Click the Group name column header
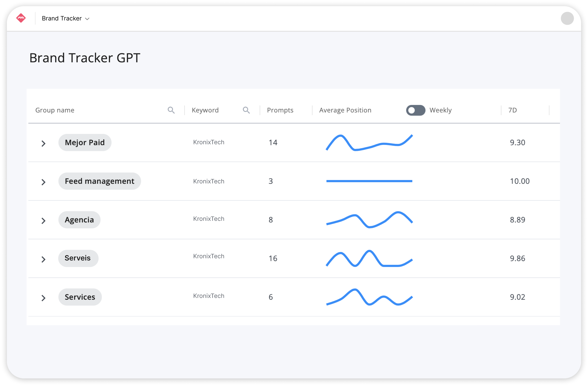The image size is (588, 386). click(x=55, y=110)
